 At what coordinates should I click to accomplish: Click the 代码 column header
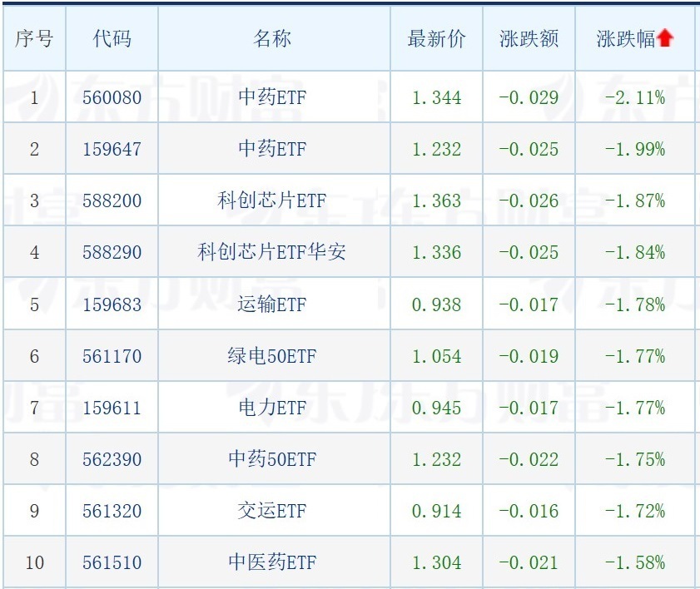coord(112,39)
